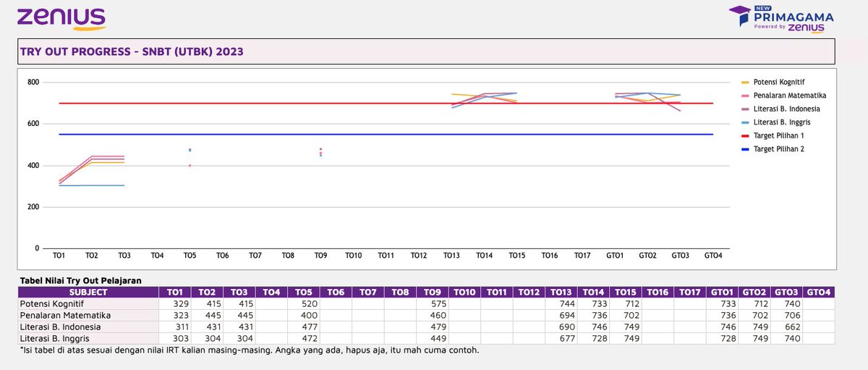Click the Potensi Kognitif TO13 cell showing 744
The height and width of the screenshot is (370, 868).
click(561, 304)
